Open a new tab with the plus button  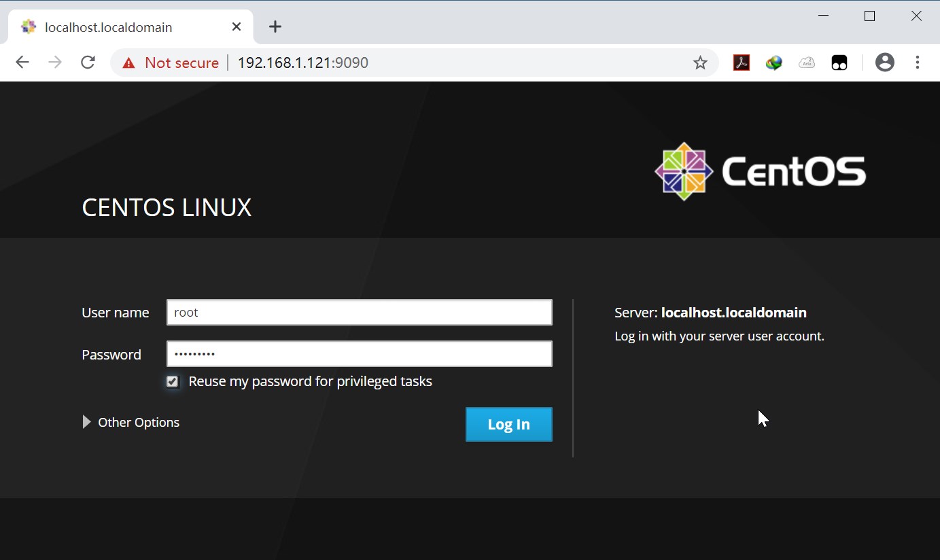pos(275,27)
